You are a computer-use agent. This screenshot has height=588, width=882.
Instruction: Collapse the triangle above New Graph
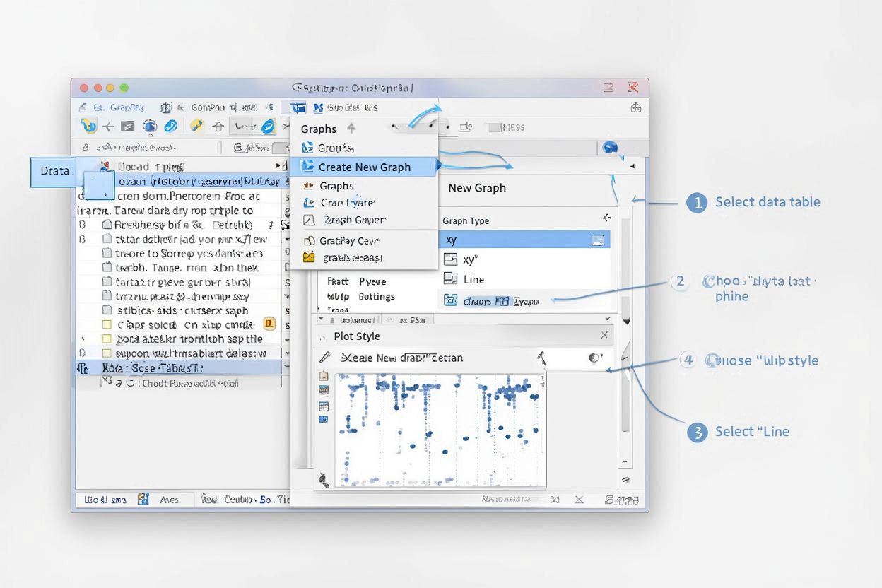(632, 166)
